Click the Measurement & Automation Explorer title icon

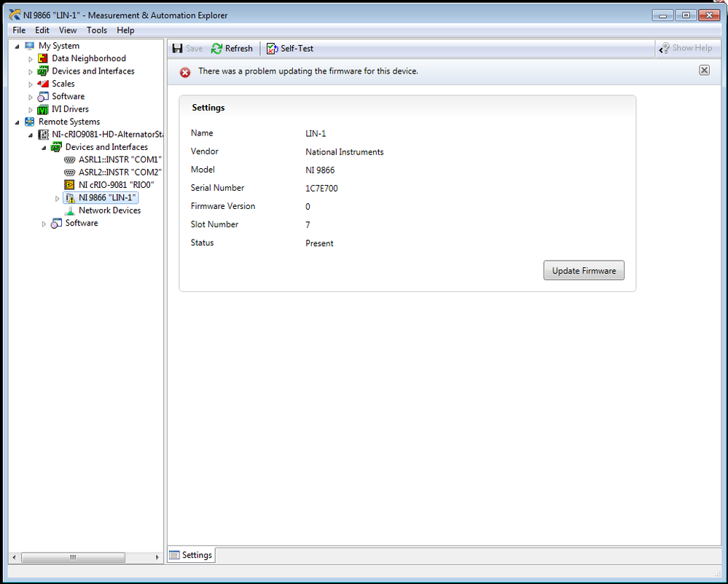point(15,15)
